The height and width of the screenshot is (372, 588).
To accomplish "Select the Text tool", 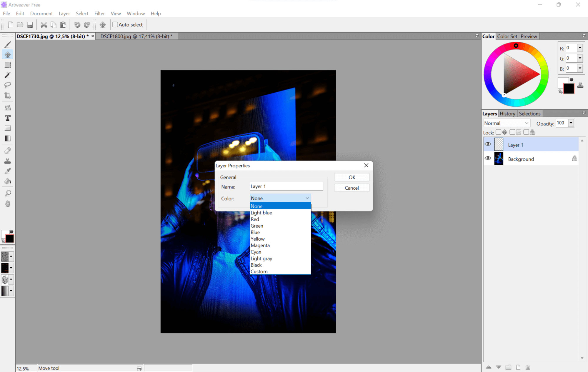I will (8, 118).
